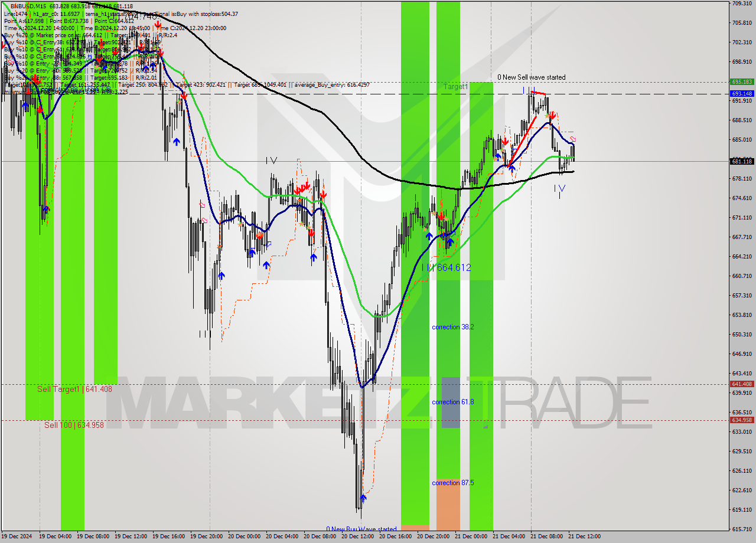Click the black 693.148 price tag
The height and width of the screenshot is (543, 756).
(x=742, y=94)
